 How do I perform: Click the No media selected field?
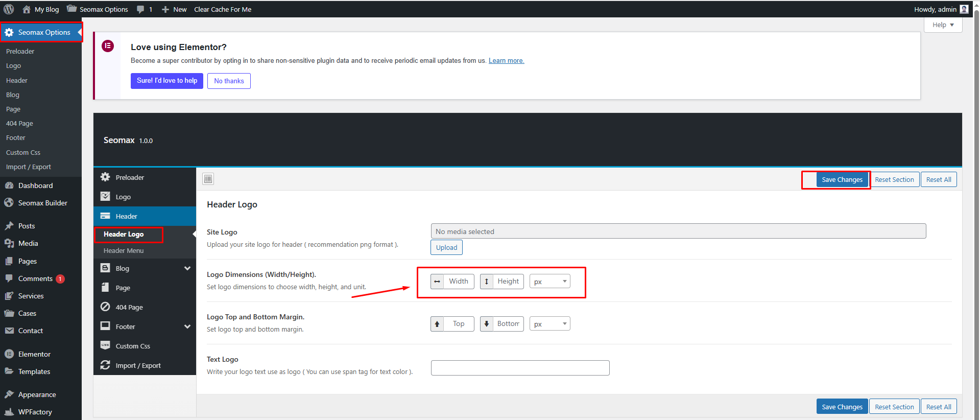point(678,231)
